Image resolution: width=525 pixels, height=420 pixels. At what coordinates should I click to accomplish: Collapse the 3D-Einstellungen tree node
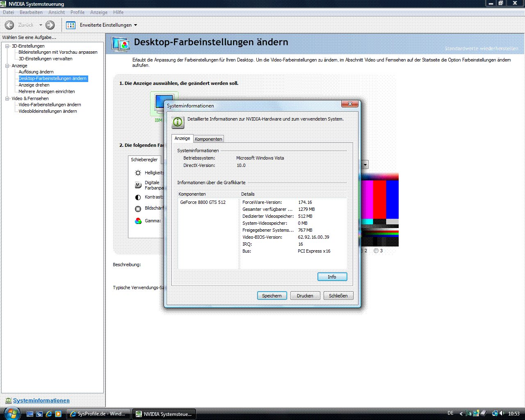click(7, 46)
